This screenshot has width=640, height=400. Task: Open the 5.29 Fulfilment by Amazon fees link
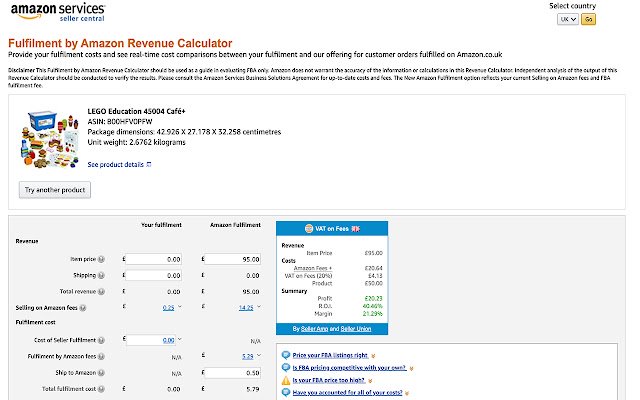[x=248, y=356]
